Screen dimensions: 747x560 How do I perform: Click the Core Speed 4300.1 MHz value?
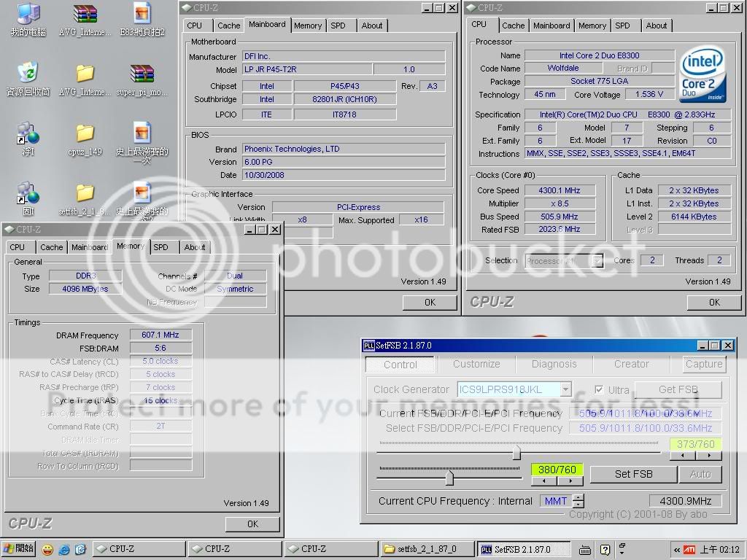point(560,190)
